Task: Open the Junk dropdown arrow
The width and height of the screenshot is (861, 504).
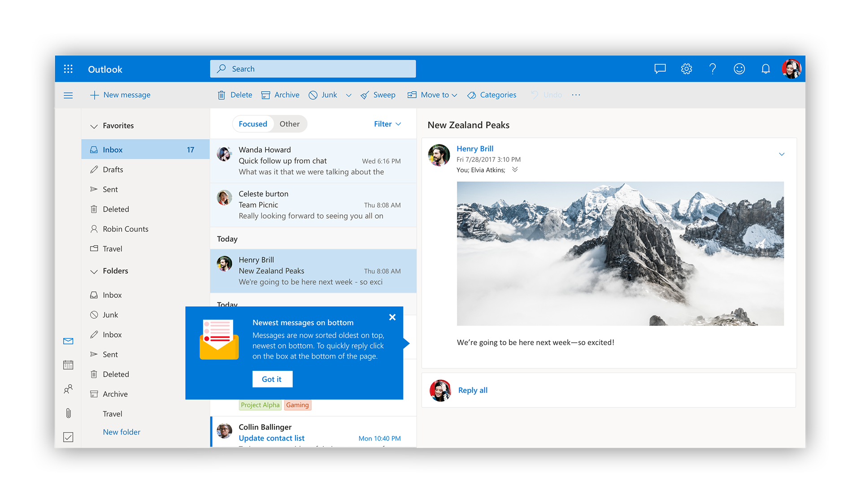Action: [348, 95]
